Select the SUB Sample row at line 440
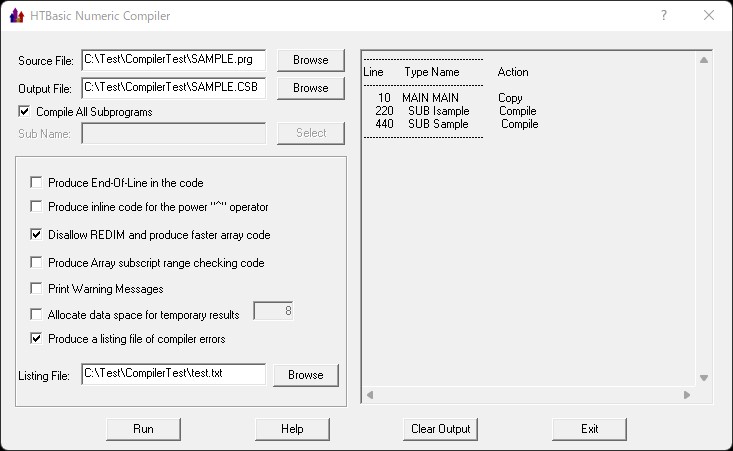 (457, 124)
